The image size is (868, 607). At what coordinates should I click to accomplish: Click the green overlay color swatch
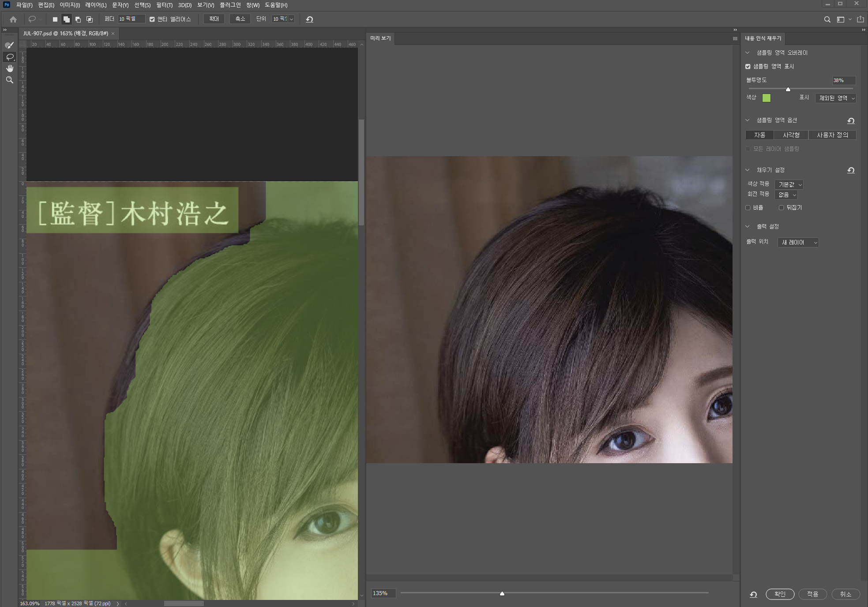click(767, 98)
